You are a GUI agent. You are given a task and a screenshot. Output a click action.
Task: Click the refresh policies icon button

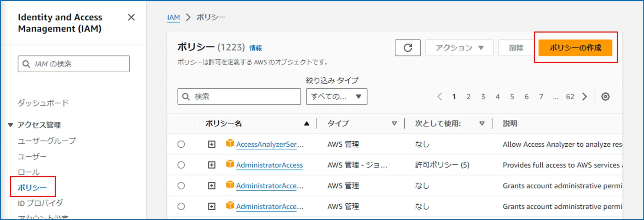pos(408,48)
